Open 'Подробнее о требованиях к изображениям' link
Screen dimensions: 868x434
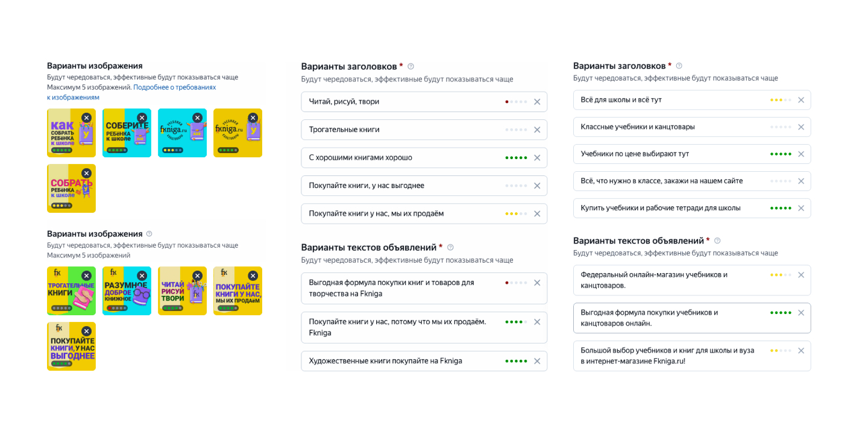click(174, 87)
